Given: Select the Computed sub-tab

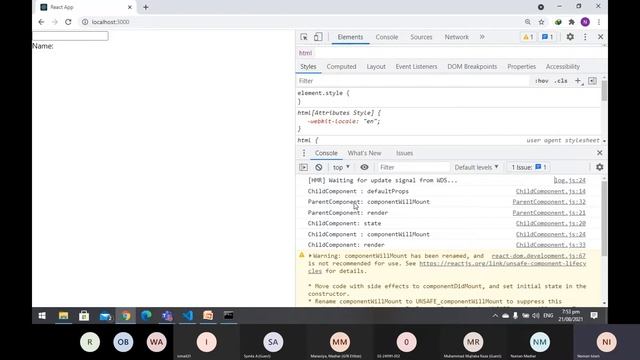Looking at the screenshot, I should tap(341, 67).
